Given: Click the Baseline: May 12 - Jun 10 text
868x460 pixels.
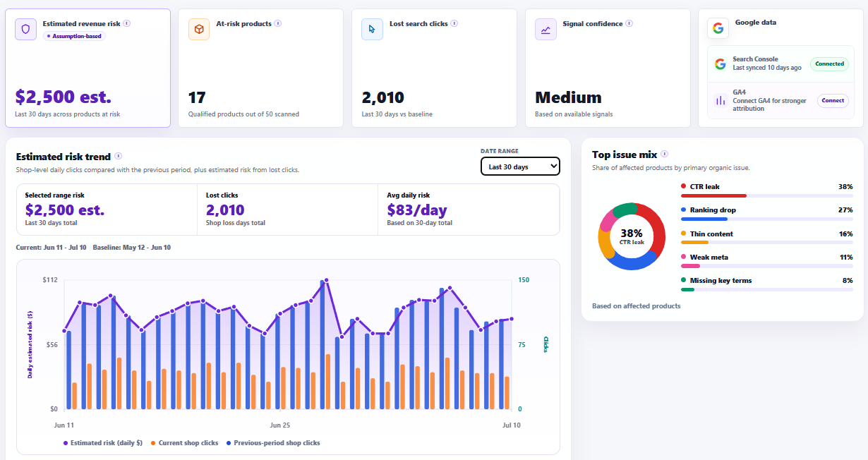Looking at the screenshot, I should pos(132,248).
